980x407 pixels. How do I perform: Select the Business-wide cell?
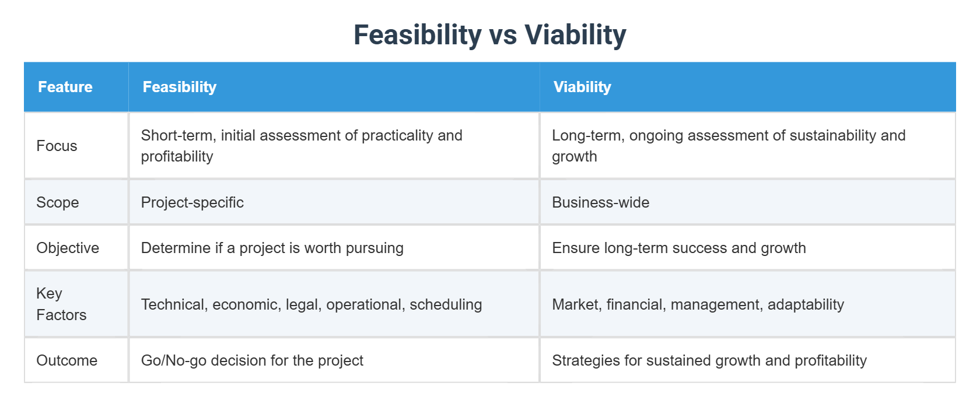(x=600, y=202)
